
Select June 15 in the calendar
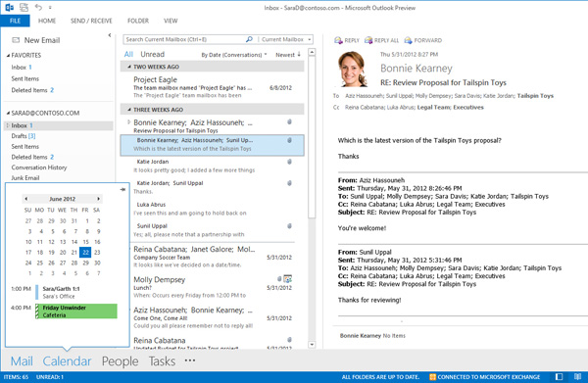[x=85, y=242]
